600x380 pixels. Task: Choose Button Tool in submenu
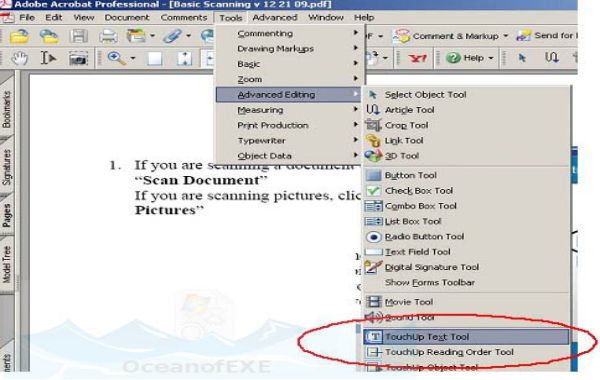click(x=466, y=175)
